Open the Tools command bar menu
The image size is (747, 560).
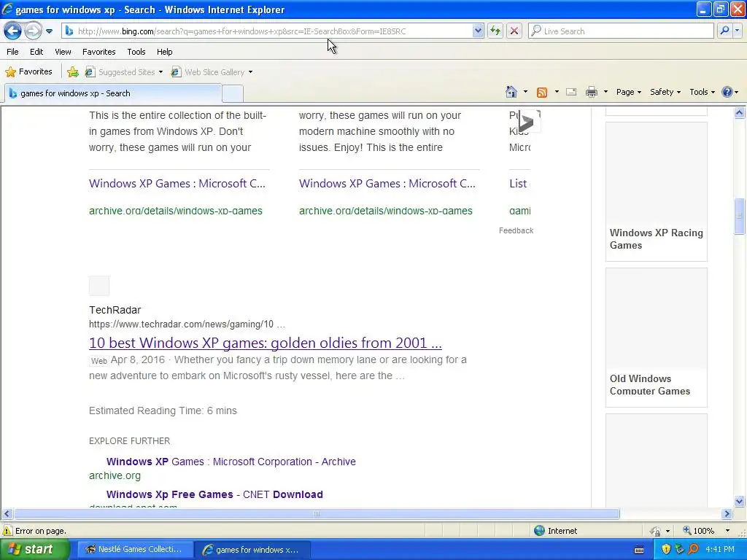click(x=702, y=92)
